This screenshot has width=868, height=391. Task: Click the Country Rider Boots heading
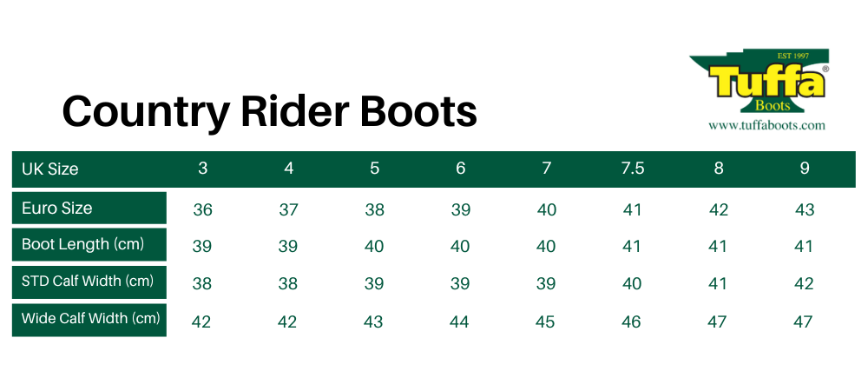(x=269, y=112)
